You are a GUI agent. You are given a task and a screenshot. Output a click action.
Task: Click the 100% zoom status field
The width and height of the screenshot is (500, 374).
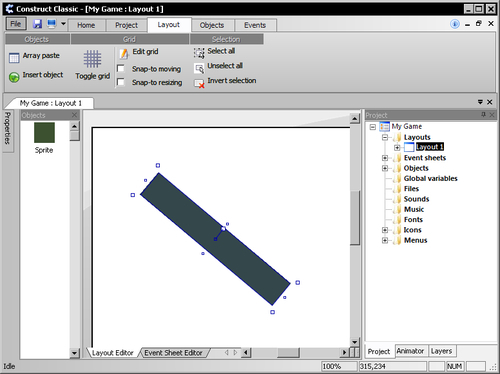339,366
